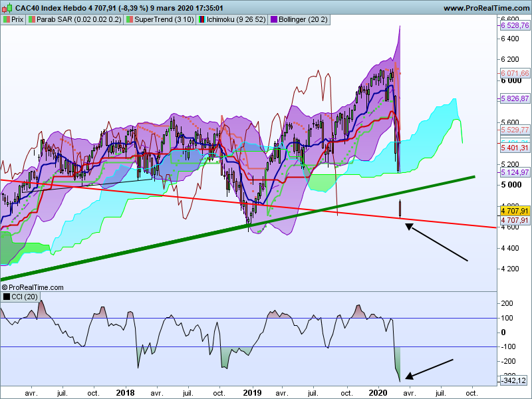The image size is (532, 399).
Task: Click the 2018 year label on the time axis
Action: point(125,393)
